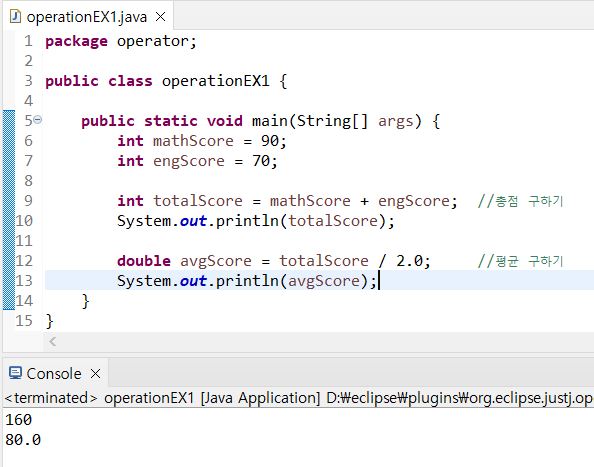Click line number 9 in the editor gutter

click(28, 201)
